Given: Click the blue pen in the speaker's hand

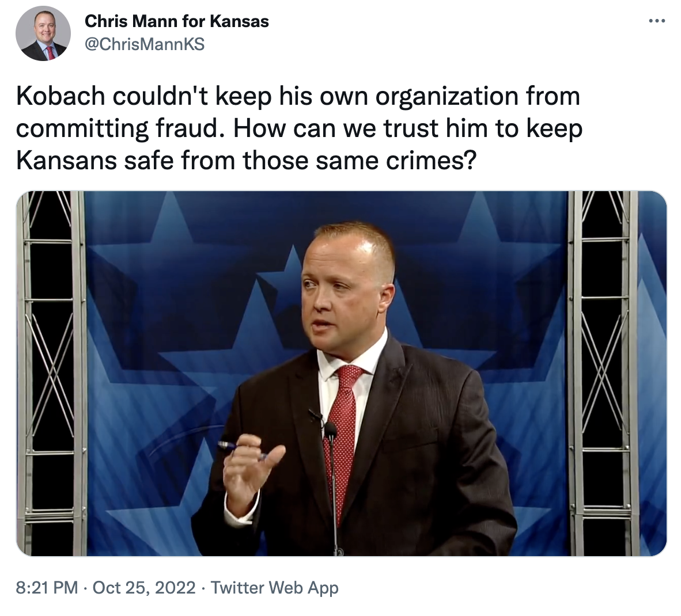Looking at the screenshot, I should (x=241, y=450).
